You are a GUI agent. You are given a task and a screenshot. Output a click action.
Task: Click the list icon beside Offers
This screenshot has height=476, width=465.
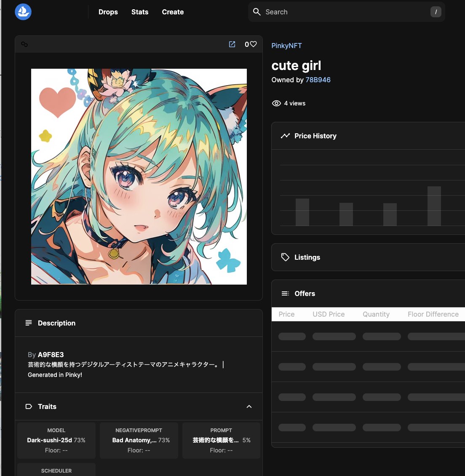(x=285, y=293)
